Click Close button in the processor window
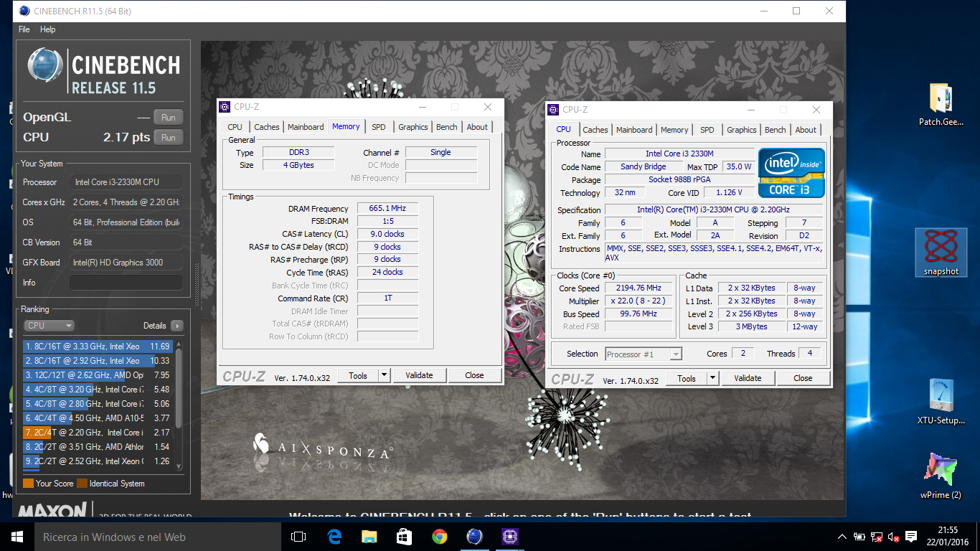The height and width of the screenshot is (551, 980). point(803,378)
